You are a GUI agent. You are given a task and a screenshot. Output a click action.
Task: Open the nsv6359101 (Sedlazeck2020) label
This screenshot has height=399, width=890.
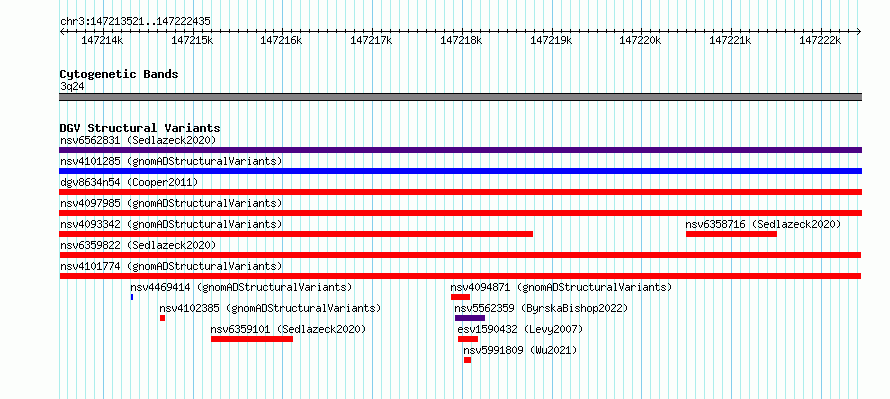(x=288, y=329)
